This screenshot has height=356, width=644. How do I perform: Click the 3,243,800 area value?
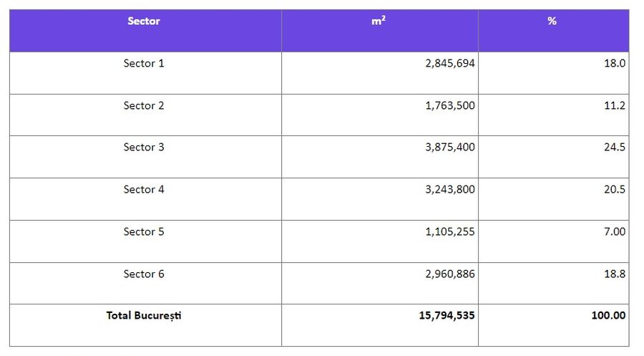tap(449, 189)
